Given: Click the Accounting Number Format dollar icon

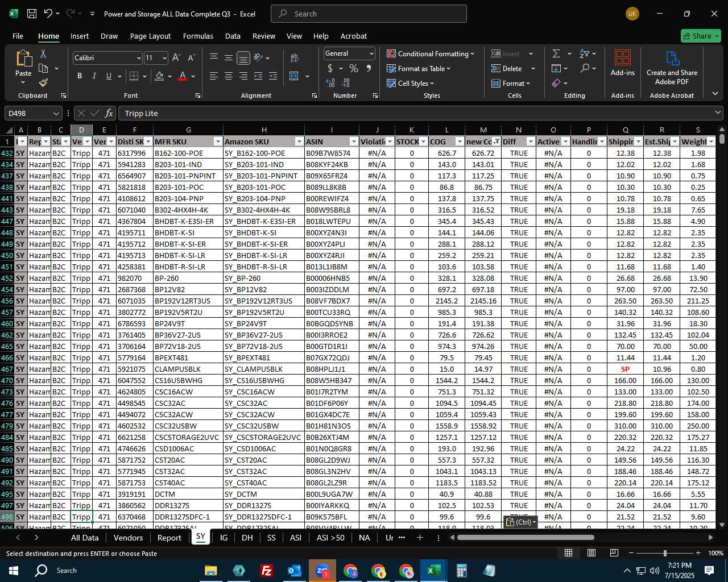Looking at the screenshot, I should click(x=330, y=68).
